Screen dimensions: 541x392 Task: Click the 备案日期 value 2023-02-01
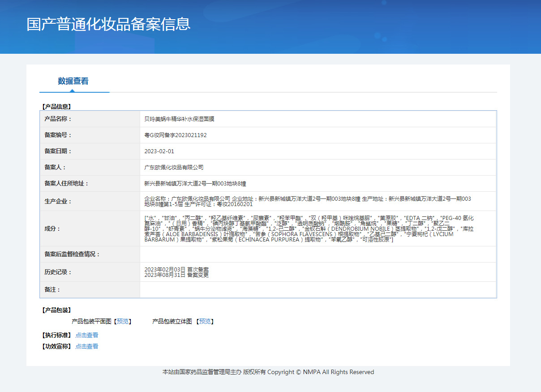click(x=159, y=151)
